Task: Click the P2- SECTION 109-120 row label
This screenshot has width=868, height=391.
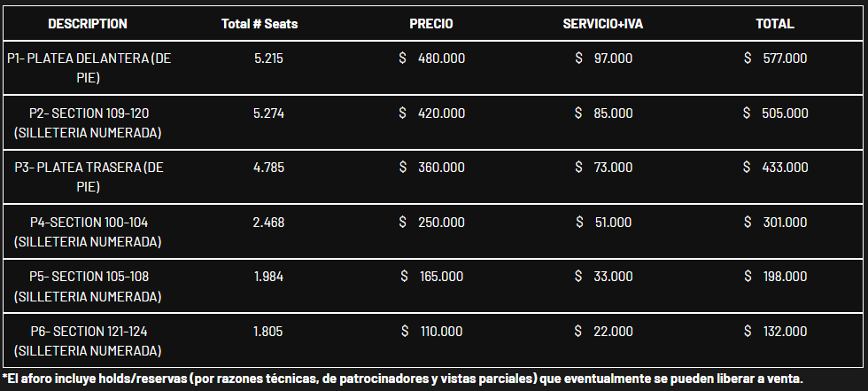Action: (x=89, y=122)
